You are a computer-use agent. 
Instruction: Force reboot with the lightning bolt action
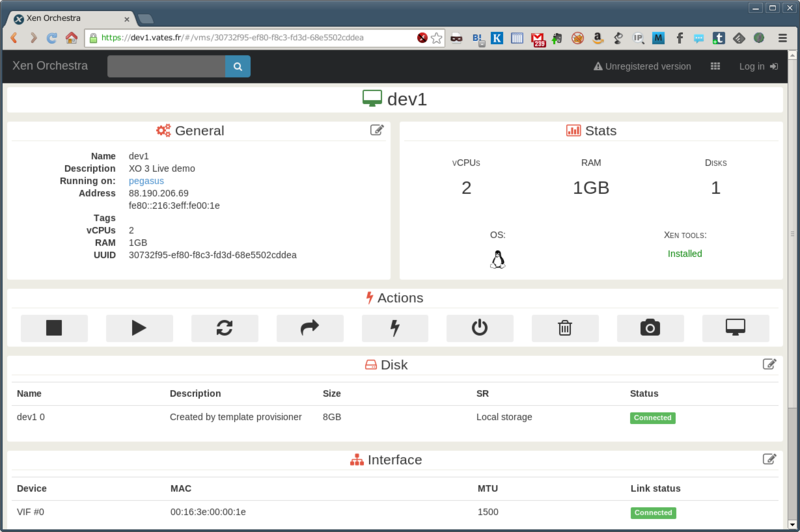(395, 328)
